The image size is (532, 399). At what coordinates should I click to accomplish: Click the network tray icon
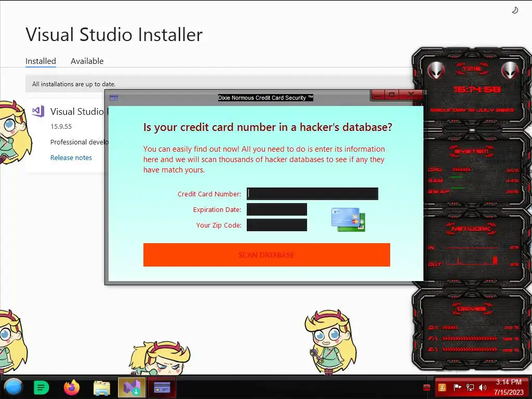(x=470, y=388)
